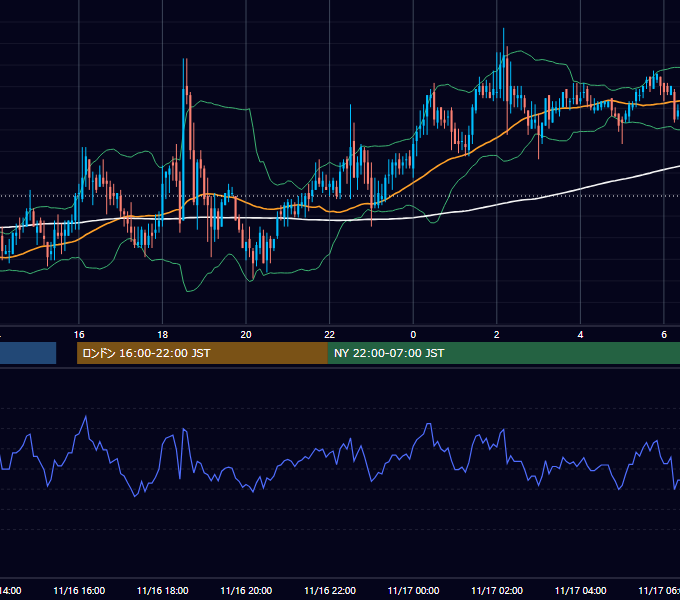Click the hour label 0 on price chart axis
The height and width of the screenshot is (600, 680).
[413, 335]
